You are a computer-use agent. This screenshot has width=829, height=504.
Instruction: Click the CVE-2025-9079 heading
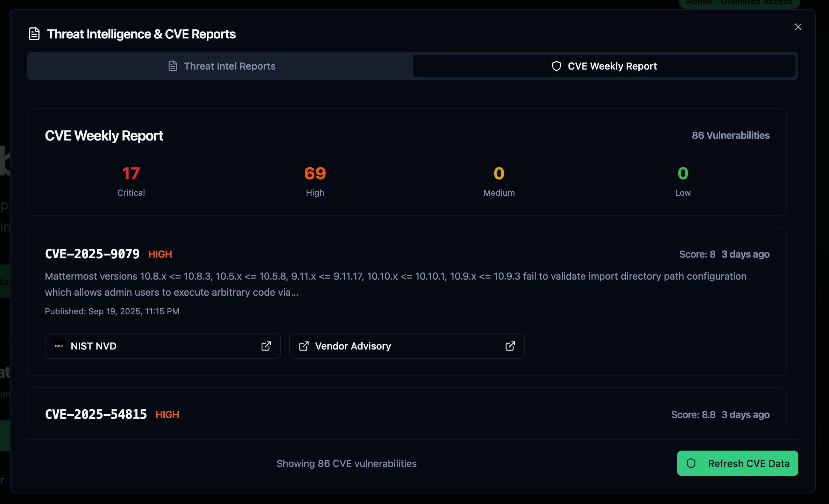(x=92, y=254)
